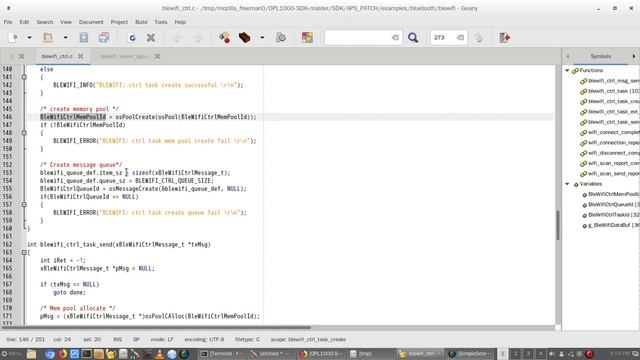The image size is (640, 360).
Task: Save the current file
Action: [x=84, y=38]
